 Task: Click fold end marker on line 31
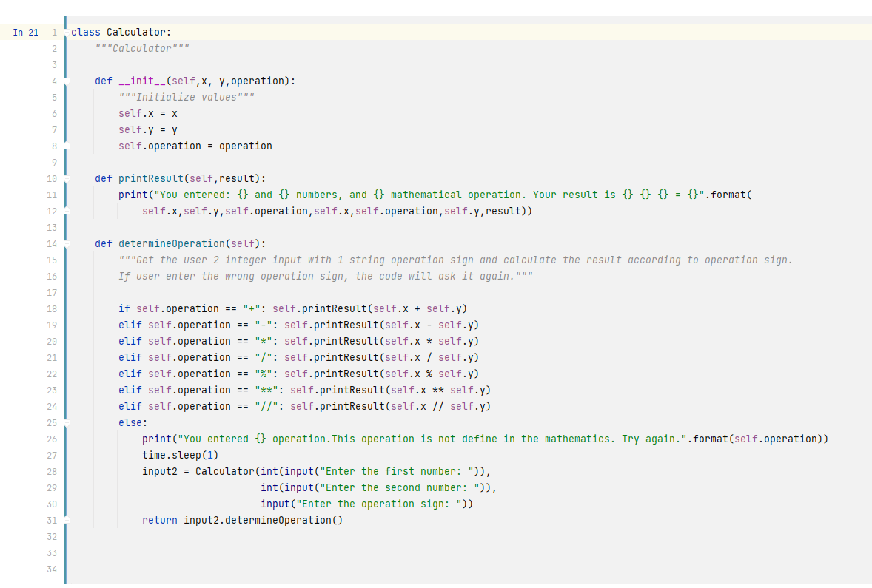click(x=67, y=520)
